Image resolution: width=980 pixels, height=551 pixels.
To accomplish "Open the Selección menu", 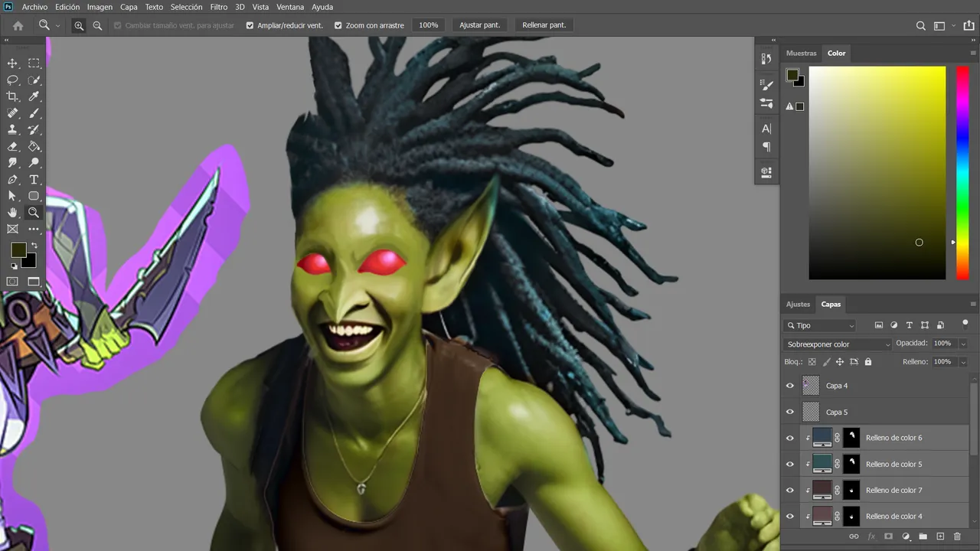I will tap(186, 7).
